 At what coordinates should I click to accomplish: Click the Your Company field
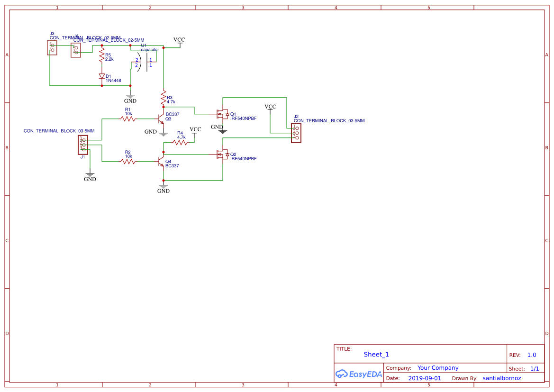[438, 368]
